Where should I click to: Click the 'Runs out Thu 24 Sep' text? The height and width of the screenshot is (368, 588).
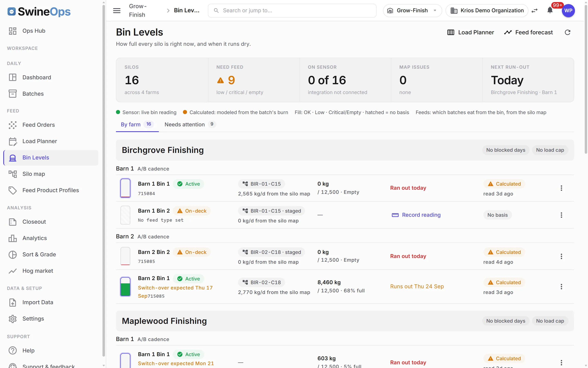417,286
